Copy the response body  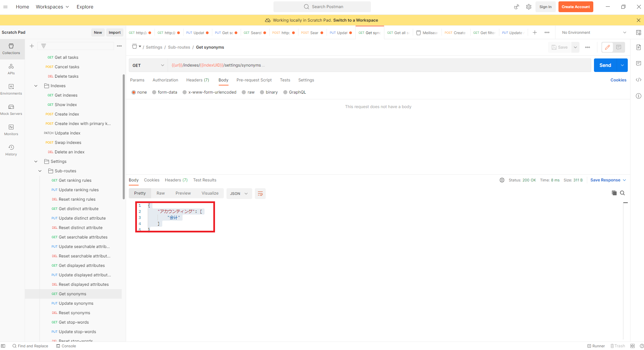tap(614, 193)
